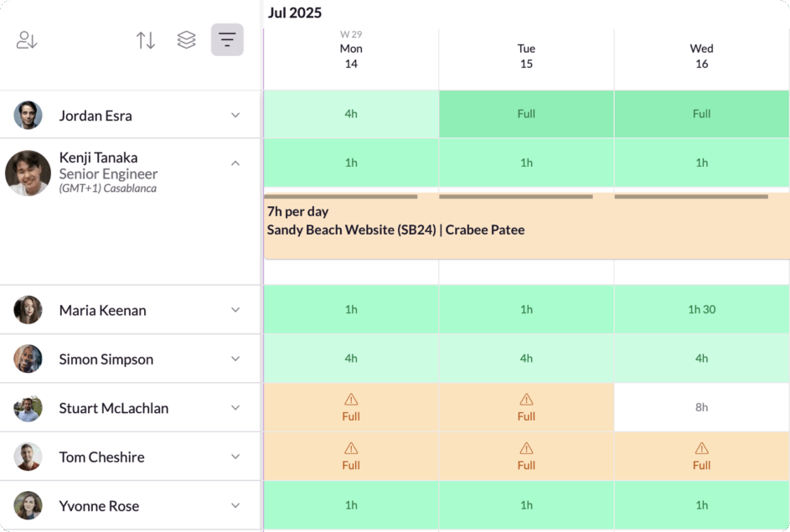The image size is (790, 532).
Task: Select the Wed 16 column header
Action: [701, 56]
